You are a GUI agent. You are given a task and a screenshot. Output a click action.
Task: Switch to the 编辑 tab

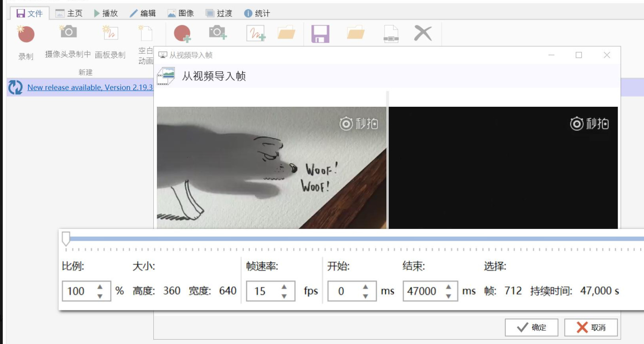click(x=143, y=13)
